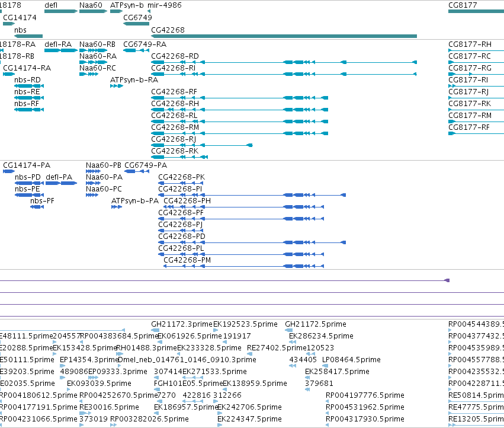Click protein CG42268-PD
The image size is (504, 428).
click(182, 237)
